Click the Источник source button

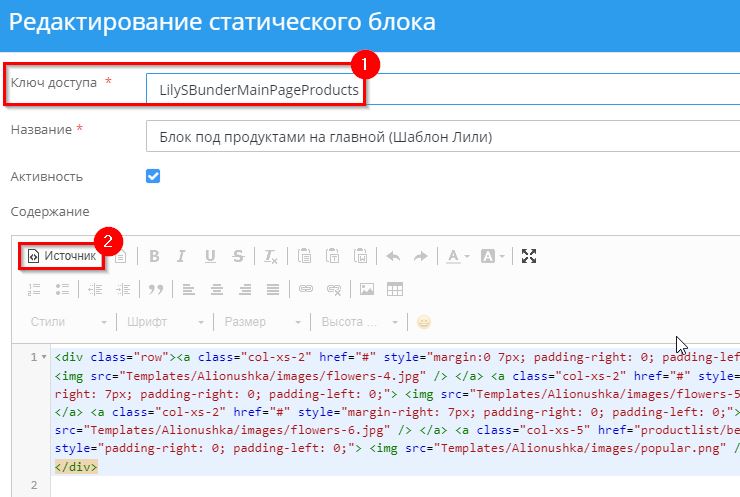pos(62,256)
